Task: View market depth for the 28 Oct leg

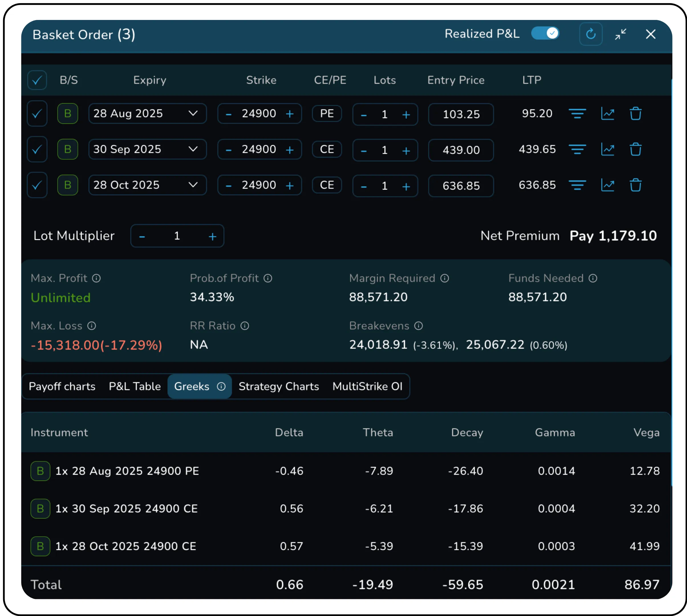Action: 578,185
